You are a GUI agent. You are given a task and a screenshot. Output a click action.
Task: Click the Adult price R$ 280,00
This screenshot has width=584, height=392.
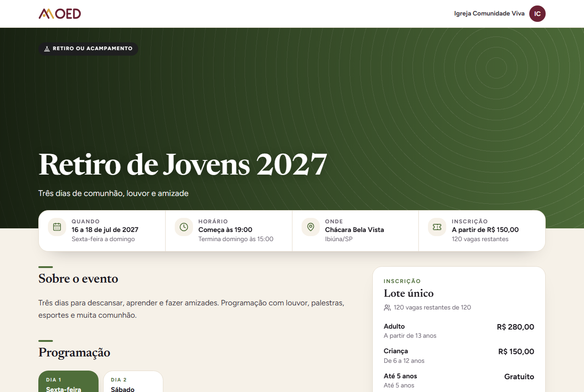coord(516,327)
